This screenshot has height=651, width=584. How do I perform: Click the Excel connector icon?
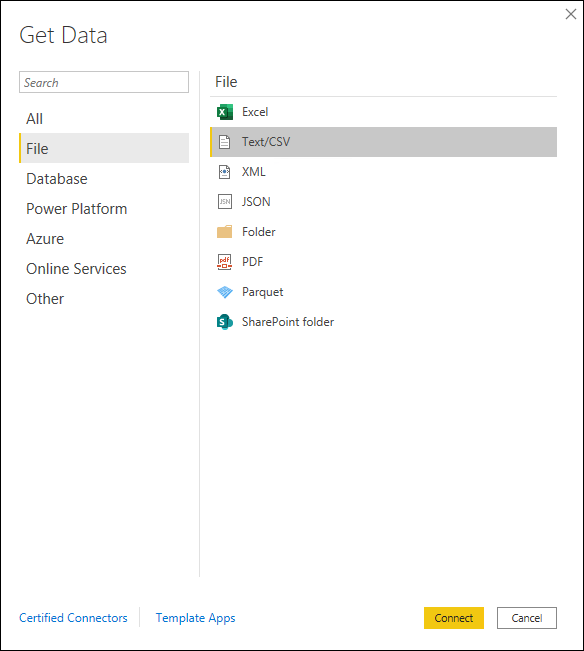(x=225, y=112)
